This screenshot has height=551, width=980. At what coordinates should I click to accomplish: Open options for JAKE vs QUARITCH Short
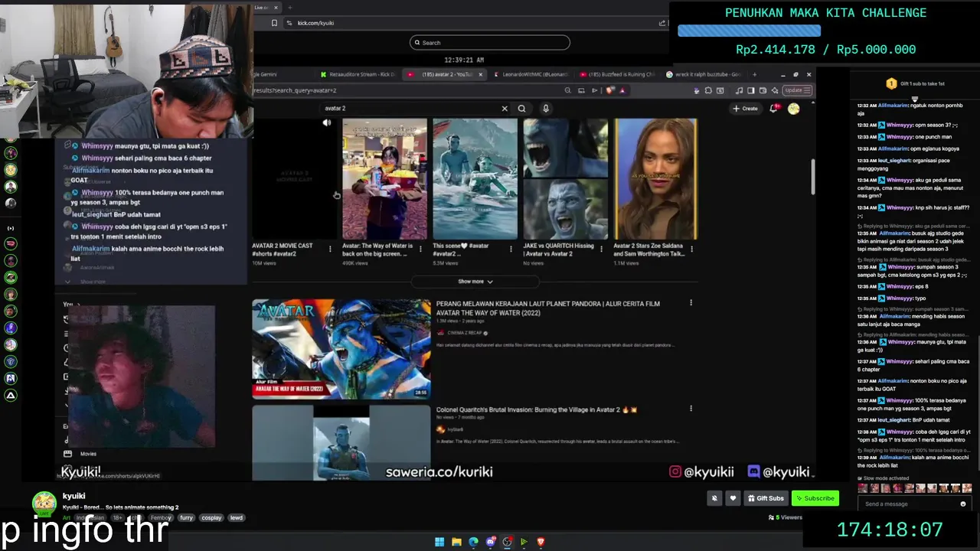601,249
